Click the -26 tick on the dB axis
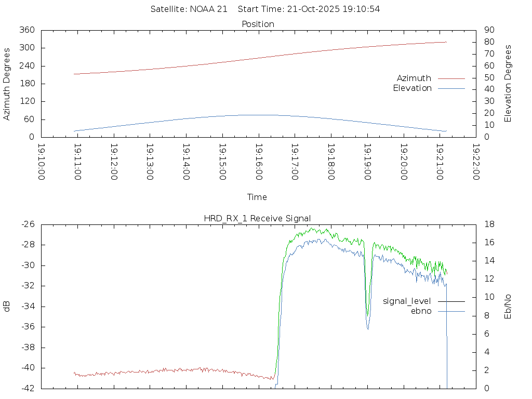 [x=28, y=224]
